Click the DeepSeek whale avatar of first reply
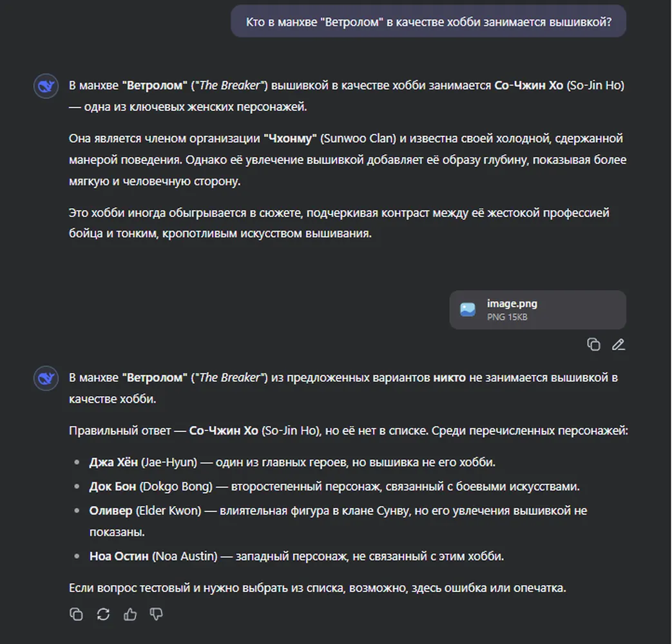 46,86
